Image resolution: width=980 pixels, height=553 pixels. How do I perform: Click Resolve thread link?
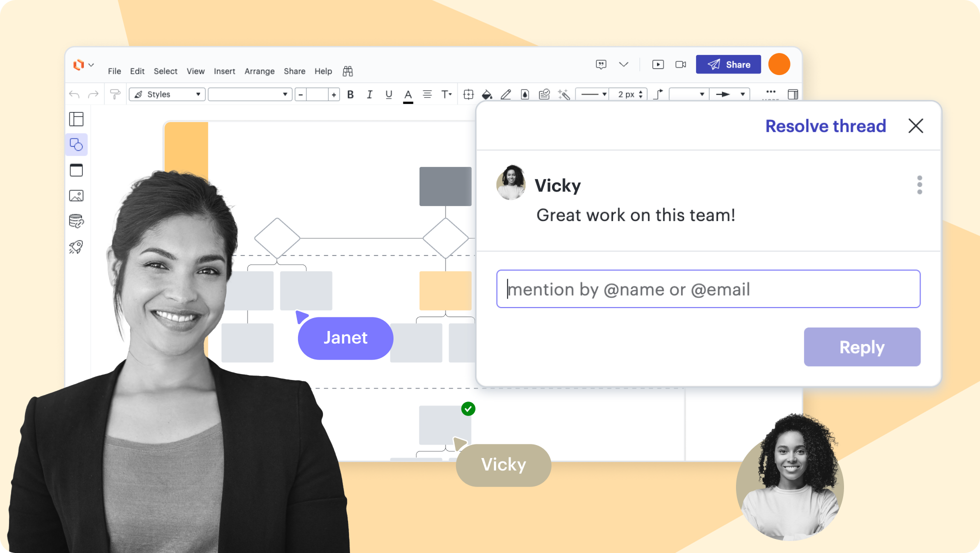(825, 126)
